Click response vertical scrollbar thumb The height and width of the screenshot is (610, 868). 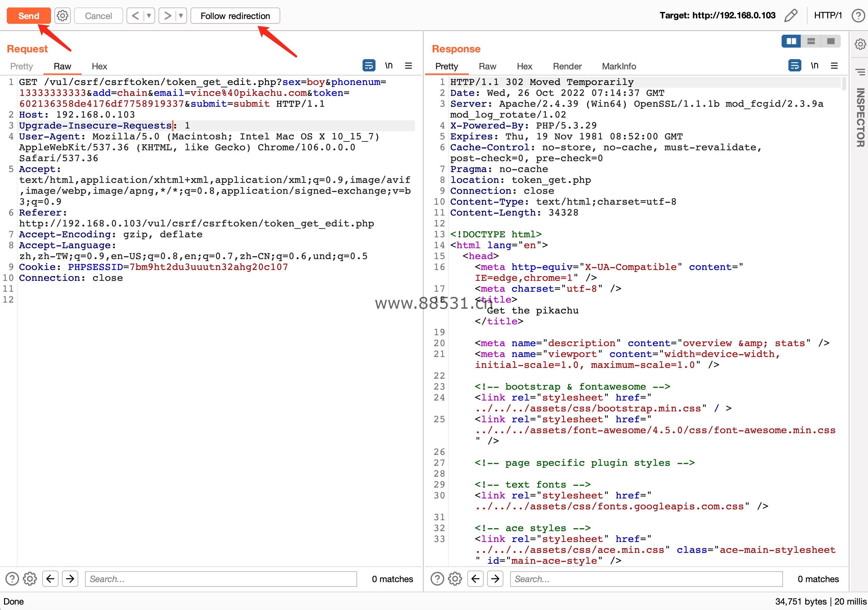[844, 84]
